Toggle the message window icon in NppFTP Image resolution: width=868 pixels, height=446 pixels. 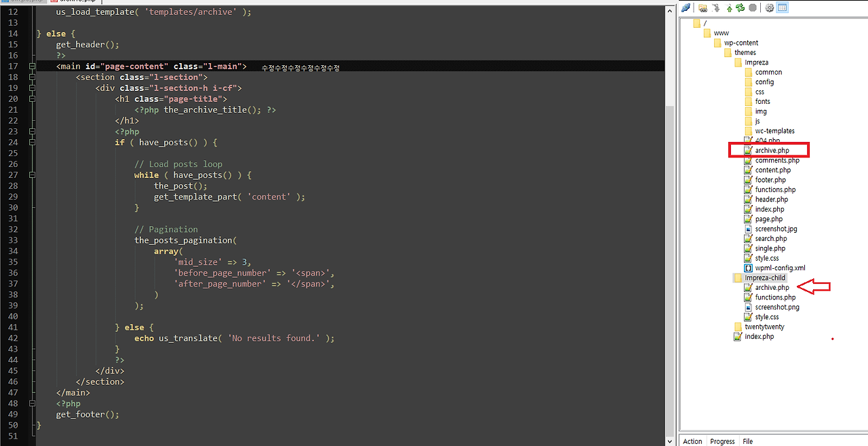pos(782,7)
